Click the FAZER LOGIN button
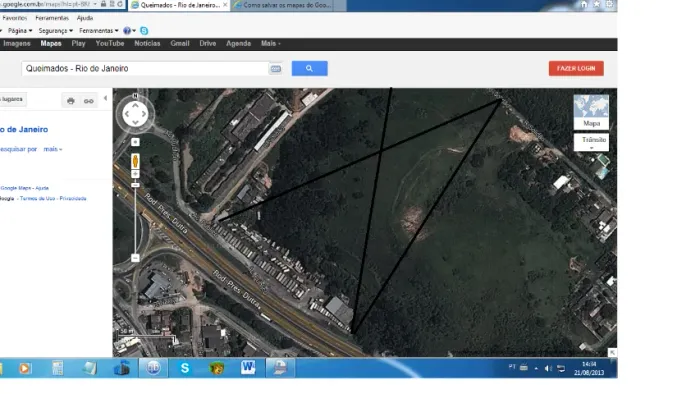 pos(576,68)
